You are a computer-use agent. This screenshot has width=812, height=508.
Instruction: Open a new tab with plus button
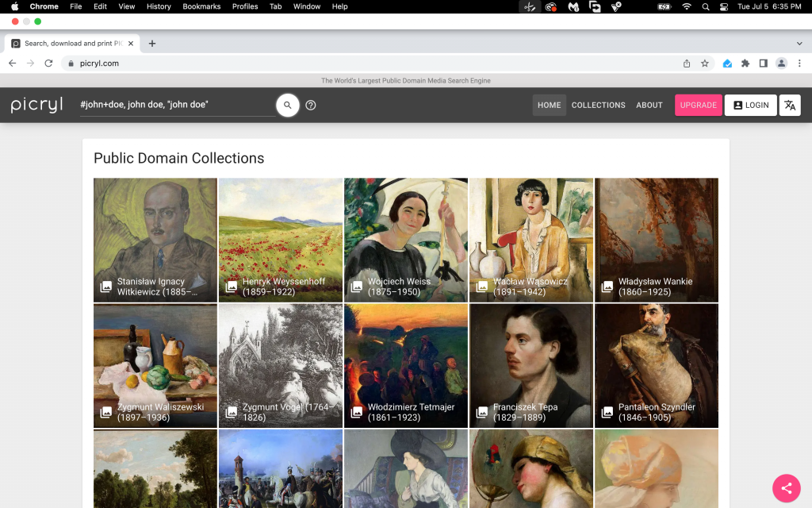pyautogui.click(x=152, y=44)
